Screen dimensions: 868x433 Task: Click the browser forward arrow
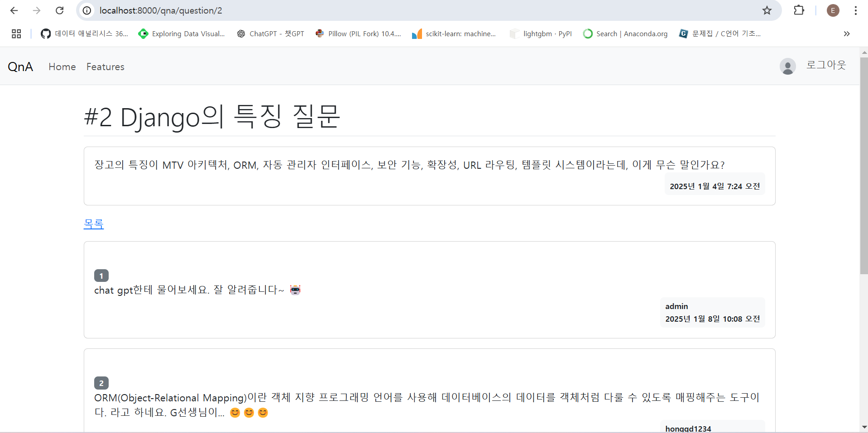tap(37, 10)
